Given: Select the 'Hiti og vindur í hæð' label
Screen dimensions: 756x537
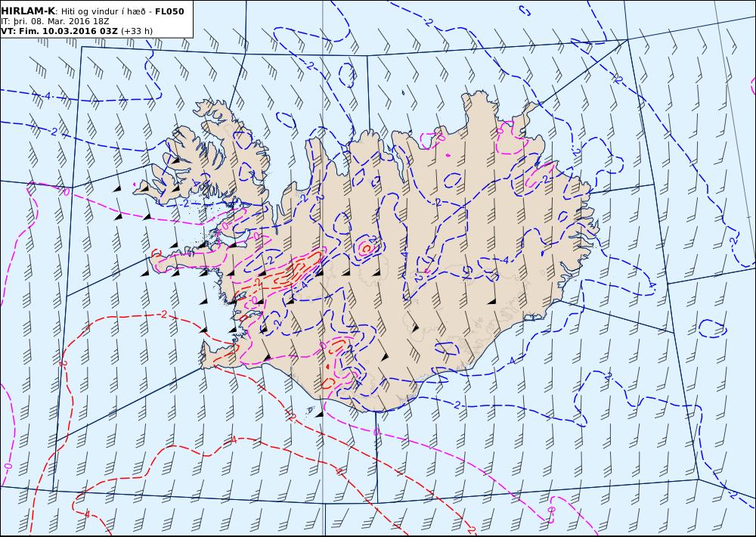Looking at the screenshot, I should 104,11.
